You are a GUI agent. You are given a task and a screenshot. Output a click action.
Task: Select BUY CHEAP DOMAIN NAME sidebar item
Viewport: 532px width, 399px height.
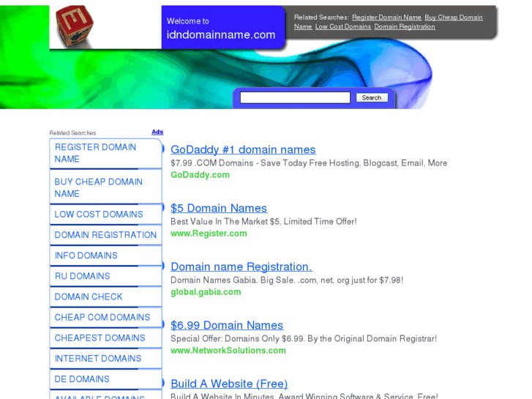105,187
